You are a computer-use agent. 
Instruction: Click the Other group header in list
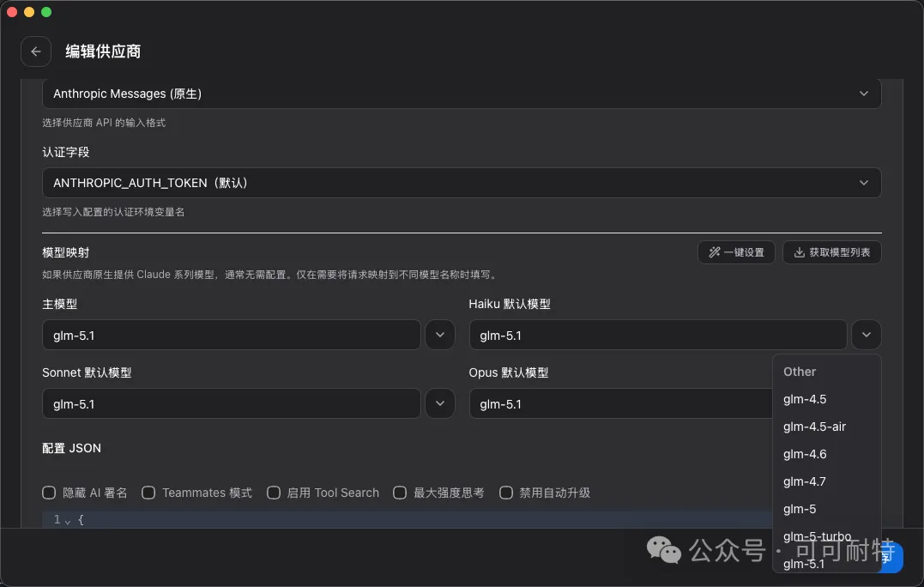tap(800, 372)
